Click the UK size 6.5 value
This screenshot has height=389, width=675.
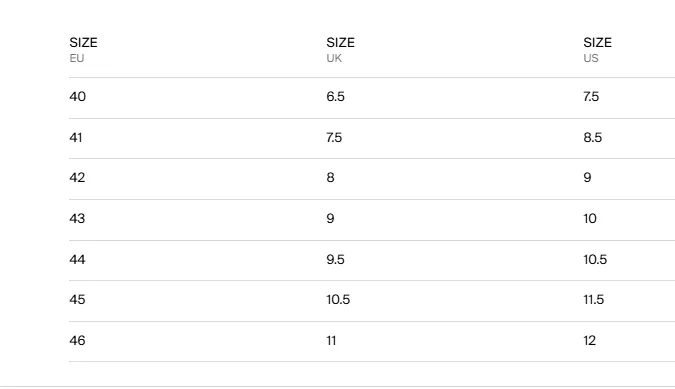tap(335, 96)
